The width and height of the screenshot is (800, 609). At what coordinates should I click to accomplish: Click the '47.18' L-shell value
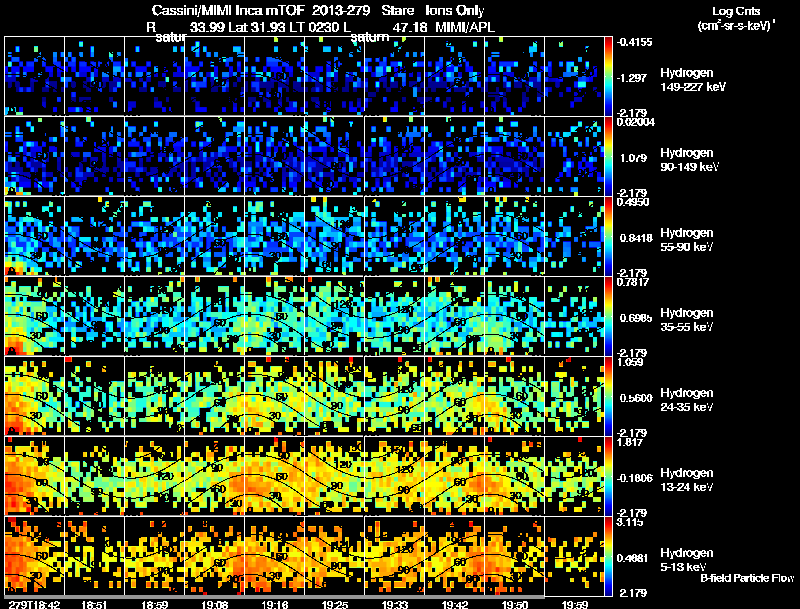[x=409, y=27]
